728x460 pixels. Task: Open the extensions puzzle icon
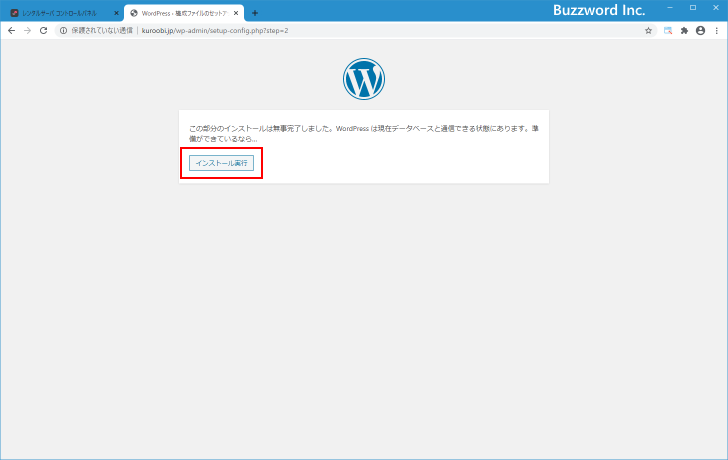684,31
